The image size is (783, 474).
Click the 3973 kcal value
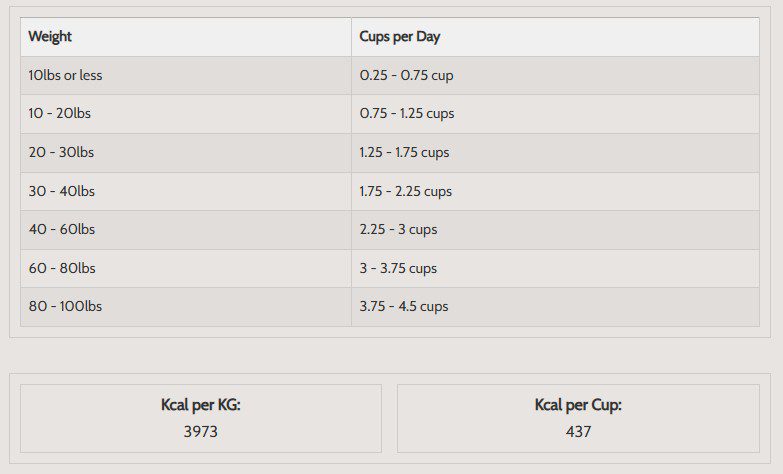click(x=200, y=432)
